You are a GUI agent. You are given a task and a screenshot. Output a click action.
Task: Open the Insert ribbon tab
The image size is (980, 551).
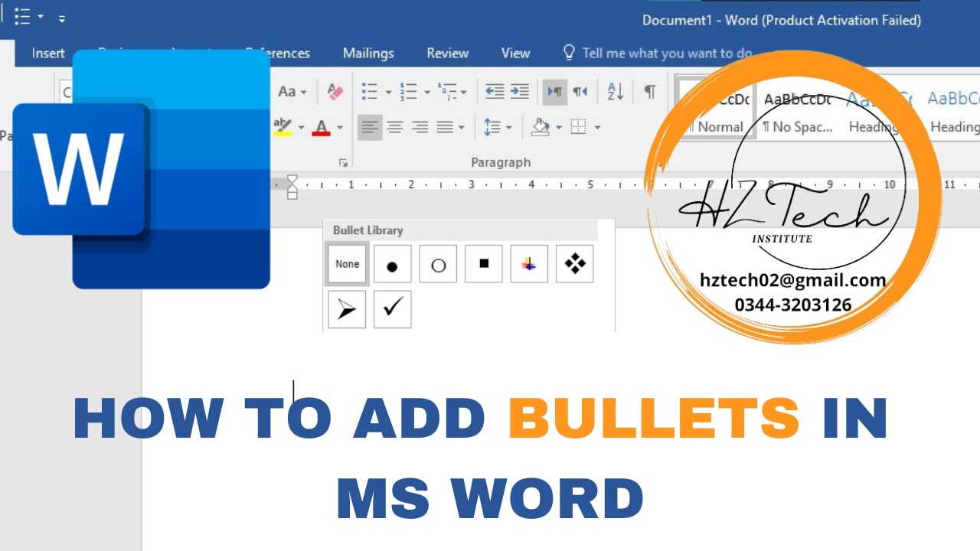coord(48,53)
